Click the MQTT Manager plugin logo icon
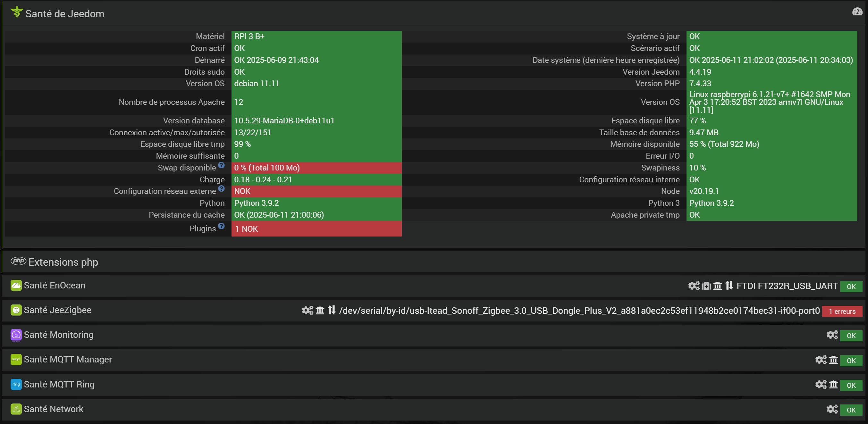This screenshot has width=868, height=424. tap(16, 359)
